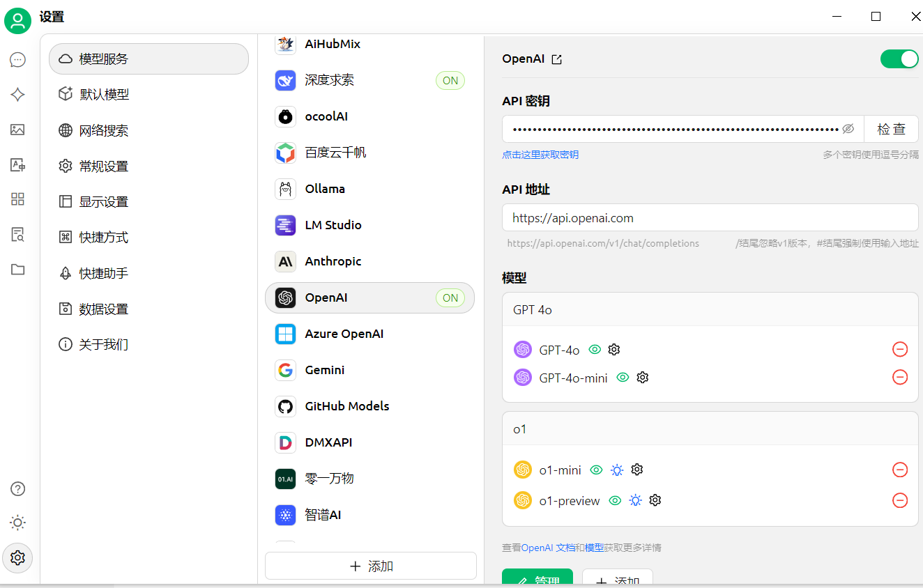Viewport: 923px width, 588px height.
Task: Open 网络搜索 settings section
Action: (104, 130)
